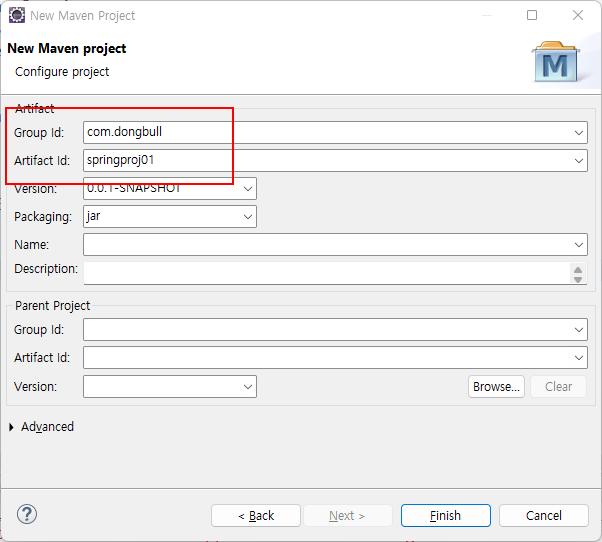Screen dimensions: 602x542
Task: Open the help question mark icon
Action: [x=27, y=514]
